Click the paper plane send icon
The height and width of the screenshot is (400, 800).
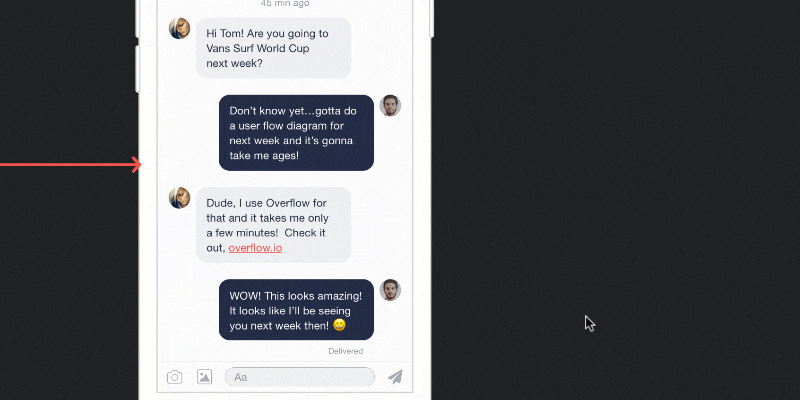pos(395,377)
